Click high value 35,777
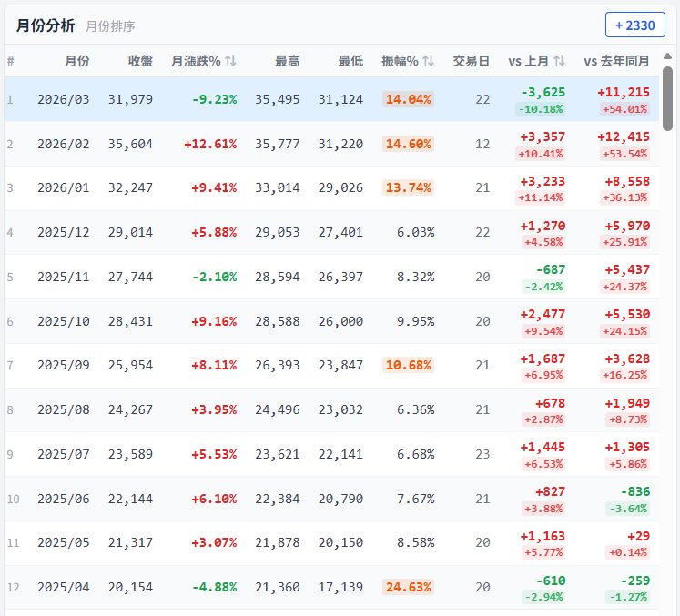This screenshot has height=616, width=680. pyautogui.click(x=278, y=144)
